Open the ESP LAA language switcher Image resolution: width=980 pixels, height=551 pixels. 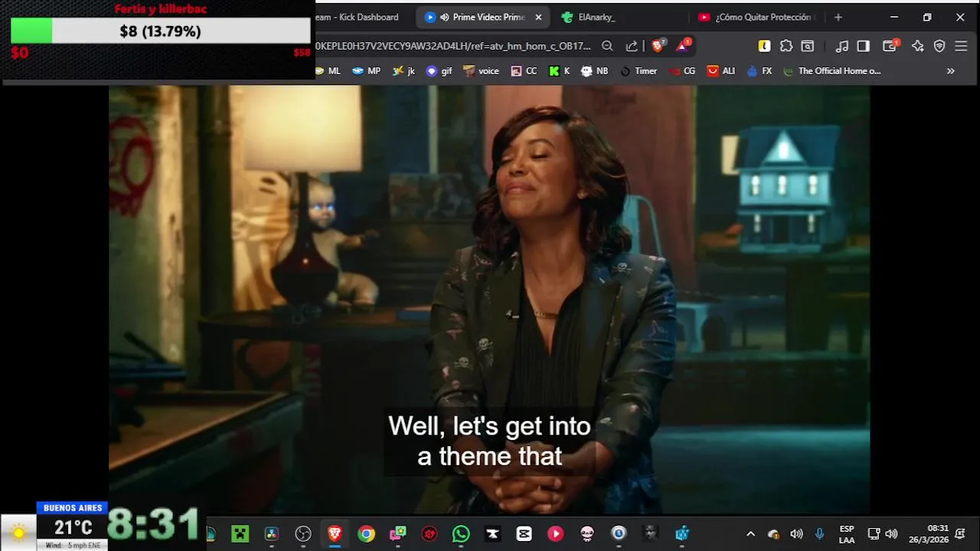coord(847,533)
